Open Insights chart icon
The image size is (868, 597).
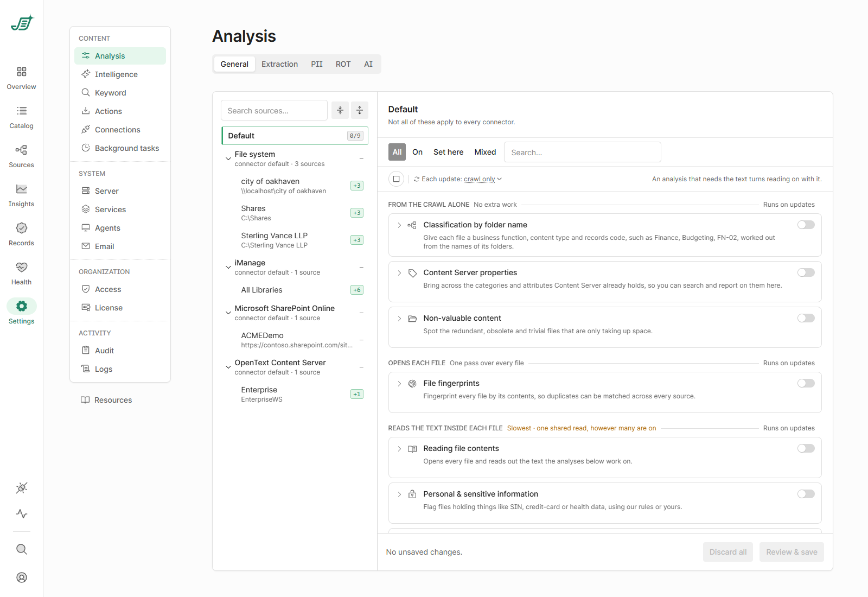(22, 189)
